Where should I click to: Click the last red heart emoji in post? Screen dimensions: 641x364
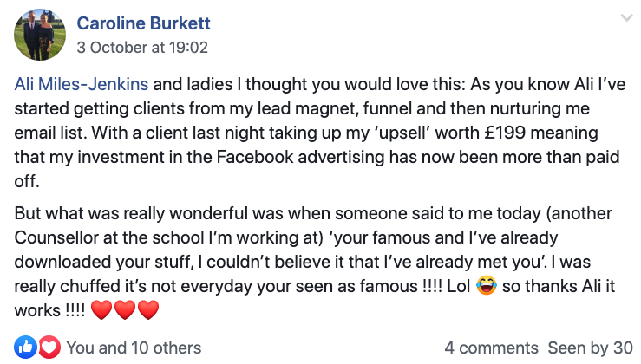click(148, 309)
